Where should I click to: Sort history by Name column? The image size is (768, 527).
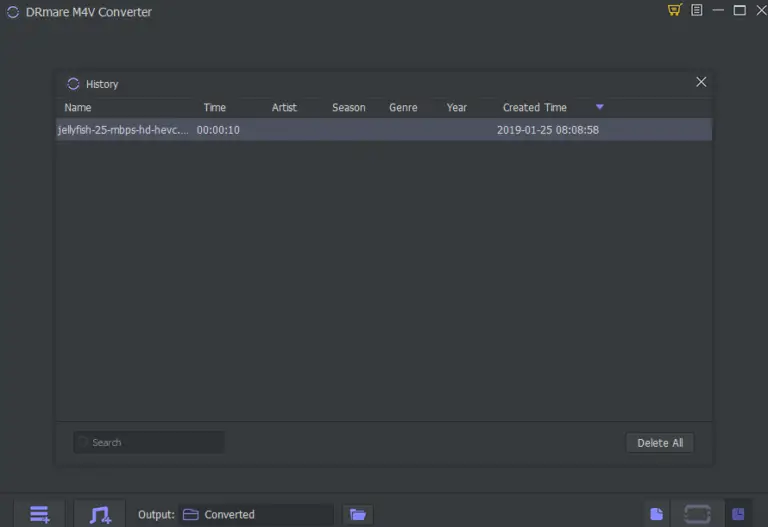[78, 108]
